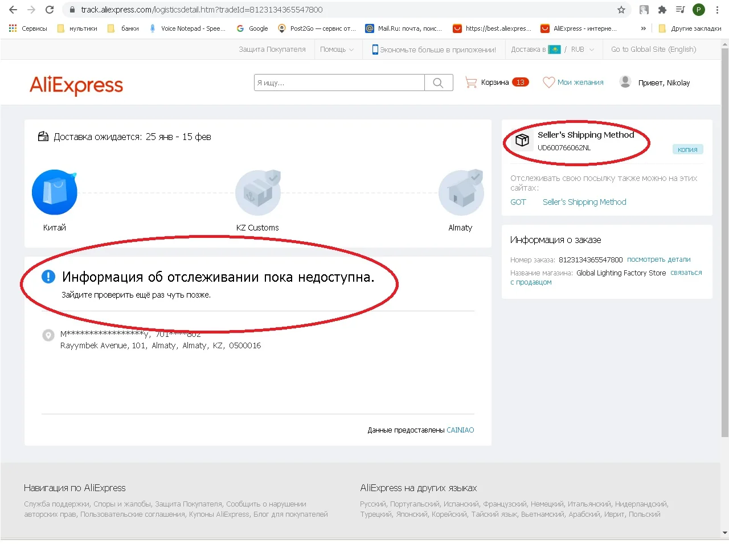Click tracking number UD600766062NL
Viewport: 729px width, 560px height.
point(564,148)
